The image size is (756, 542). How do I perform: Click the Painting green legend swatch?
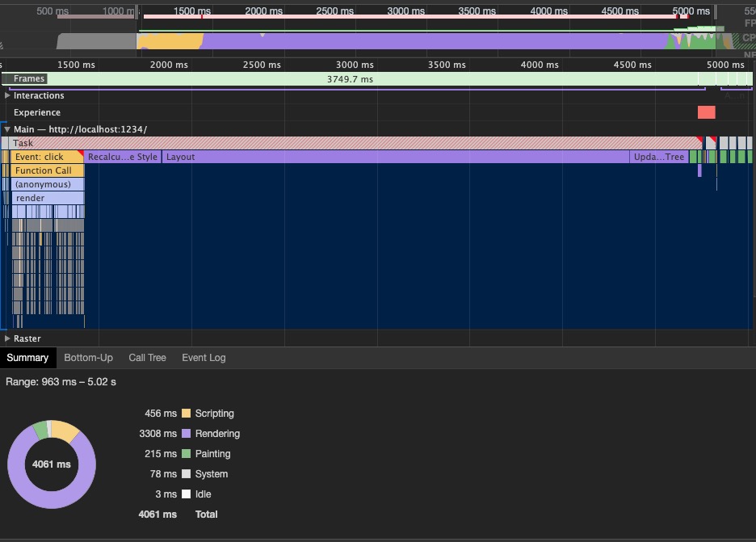[186, 454]
